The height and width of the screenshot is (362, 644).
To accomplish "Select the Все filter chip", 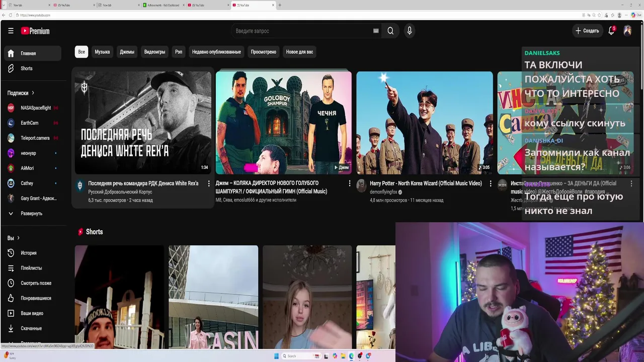I will click(x=82, y=52).
